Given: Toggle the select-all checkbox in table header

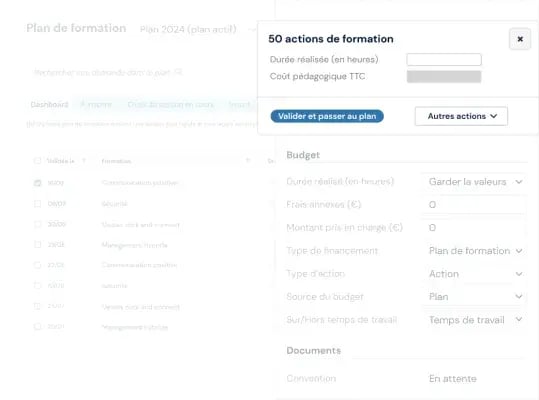Looking at the screenshot, I should coord(37,161).
